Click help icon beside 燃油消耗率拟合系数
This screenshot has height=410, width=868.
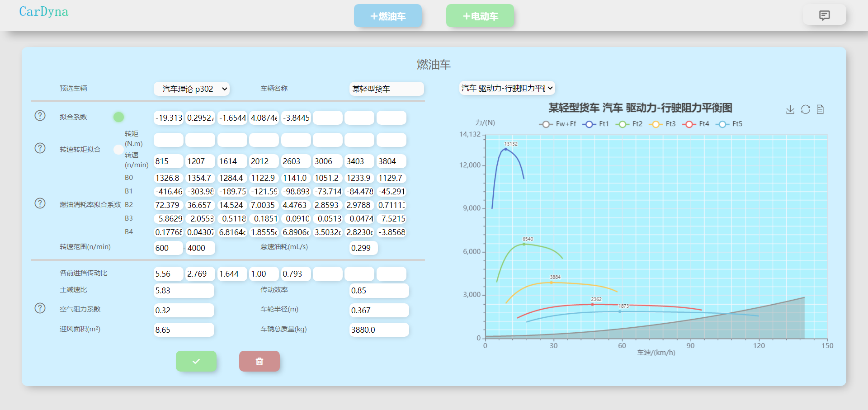coord(40,203)
